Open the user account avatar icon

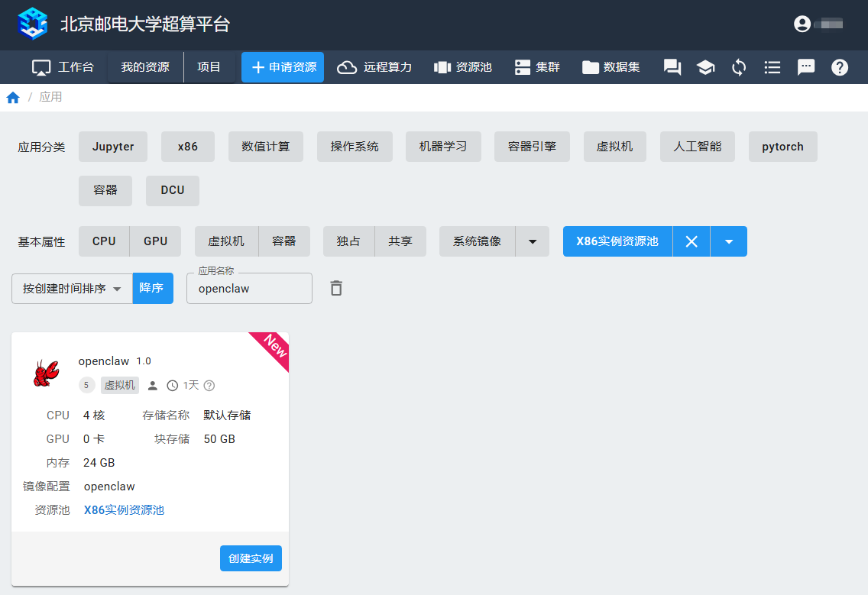(802, 24)
